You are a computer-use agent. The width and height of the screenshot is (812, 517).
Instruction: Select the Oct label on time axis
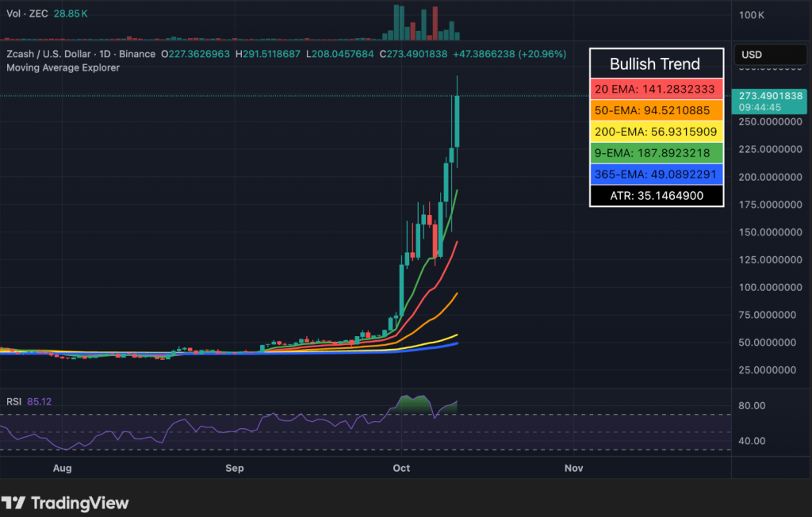pos(401,469)
